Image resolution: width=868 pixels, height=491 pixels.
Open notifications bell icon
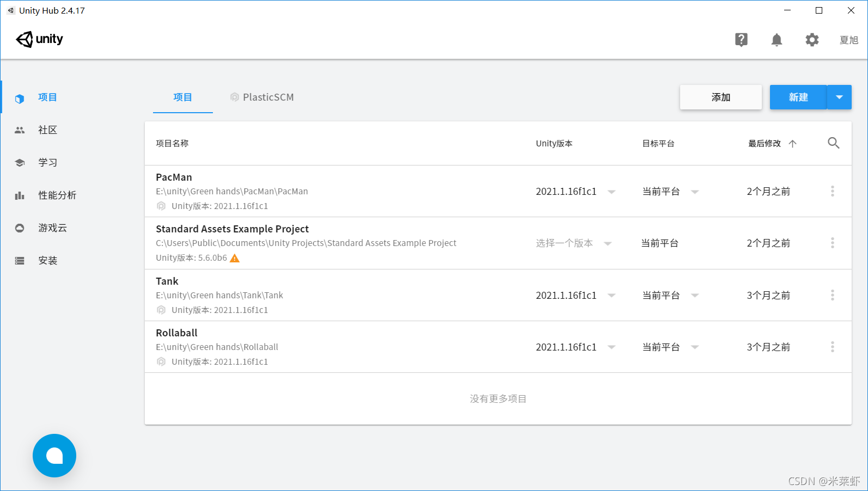[x=777, y=40]
